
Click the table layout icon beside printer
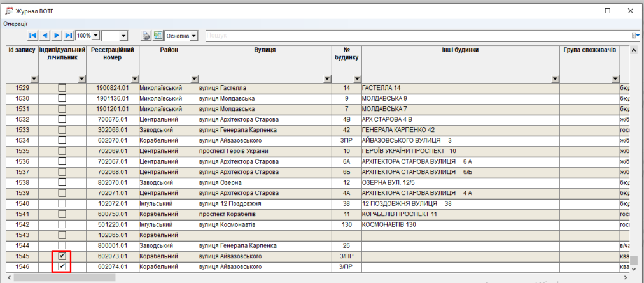(x=158, y=36)
